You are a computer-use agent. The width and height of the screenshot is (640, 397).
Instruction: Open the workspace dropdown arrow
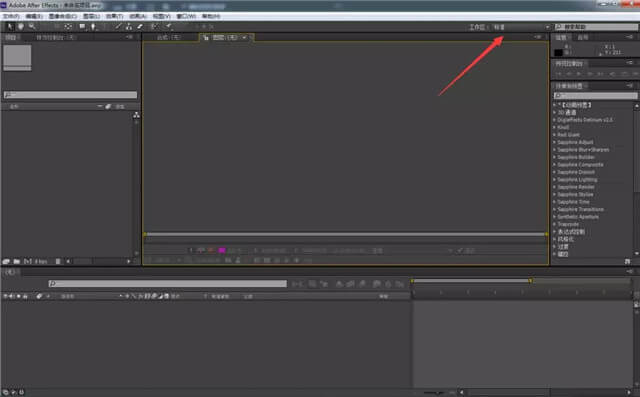[547, 27]
